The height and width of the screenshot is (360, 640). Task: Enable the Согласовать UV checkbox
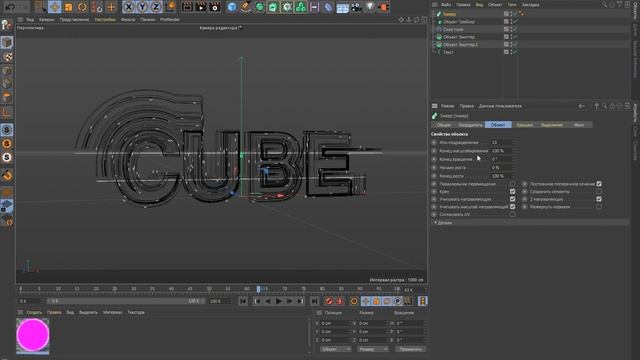(x=512, y=214)
